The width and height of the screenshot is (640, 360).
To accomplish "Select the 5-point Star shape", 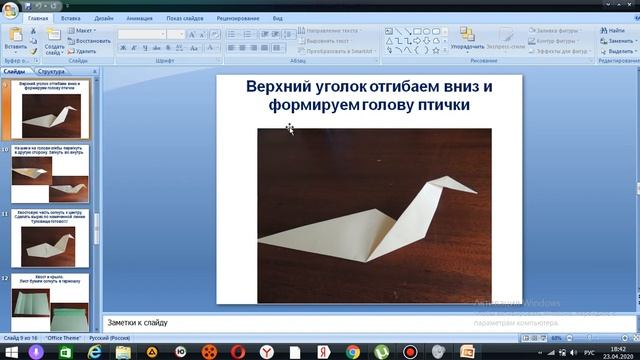I will pos(436,51).
